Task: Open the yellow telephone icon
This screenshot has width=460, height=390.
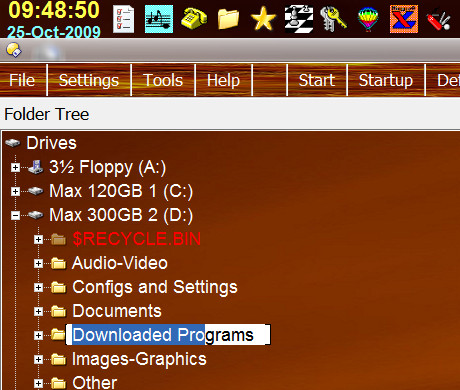Action: pos(194,18)
